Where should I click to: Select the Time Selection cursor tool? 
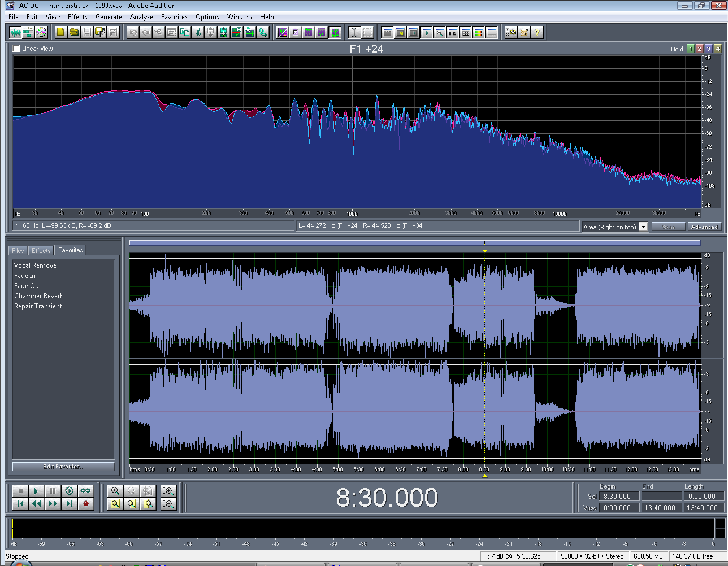click(354, 32)
